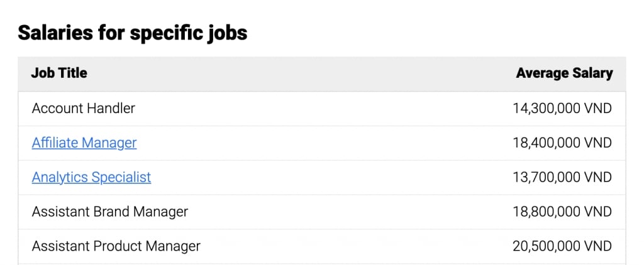Click the word 'jobs' in the heading

click(228, 33)
